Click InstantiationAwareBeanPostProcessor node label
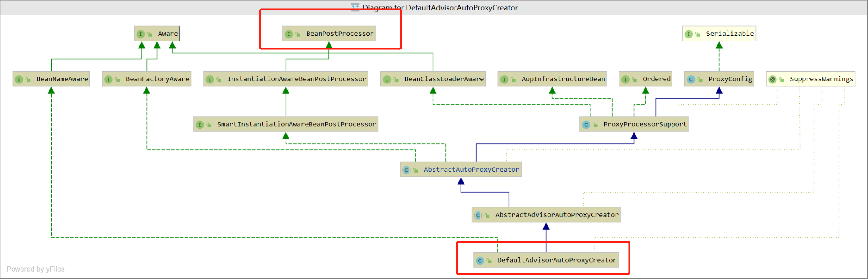 [x=297, y=79]
